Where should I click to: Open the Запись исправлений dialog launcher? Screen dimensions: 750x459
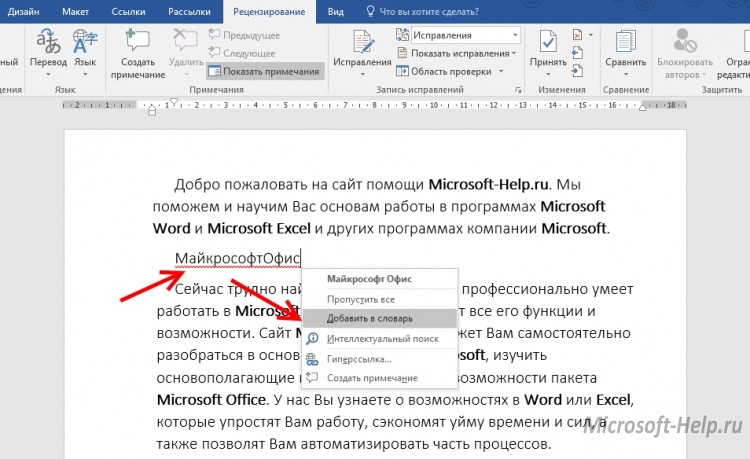518,90
